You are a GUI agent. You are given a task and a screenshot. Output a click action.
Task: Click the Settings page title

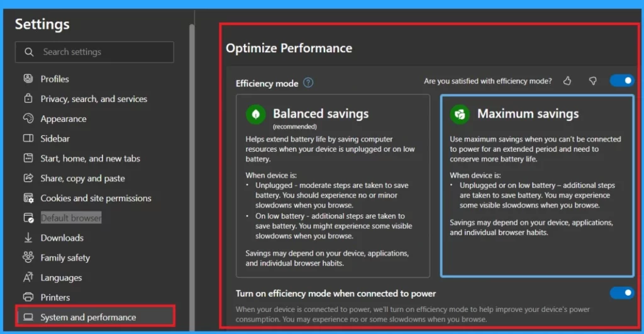[x=42, y=25]
